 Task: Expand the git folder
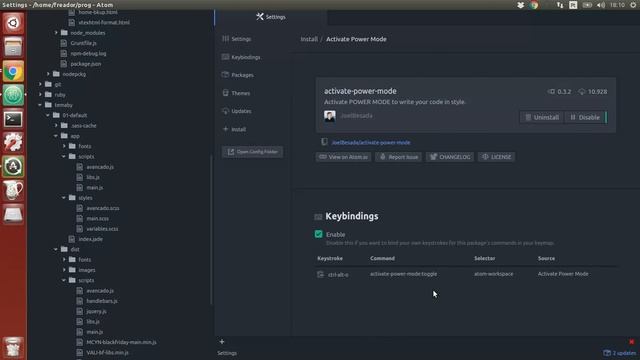pyautogui.click(x=40, y=84)
